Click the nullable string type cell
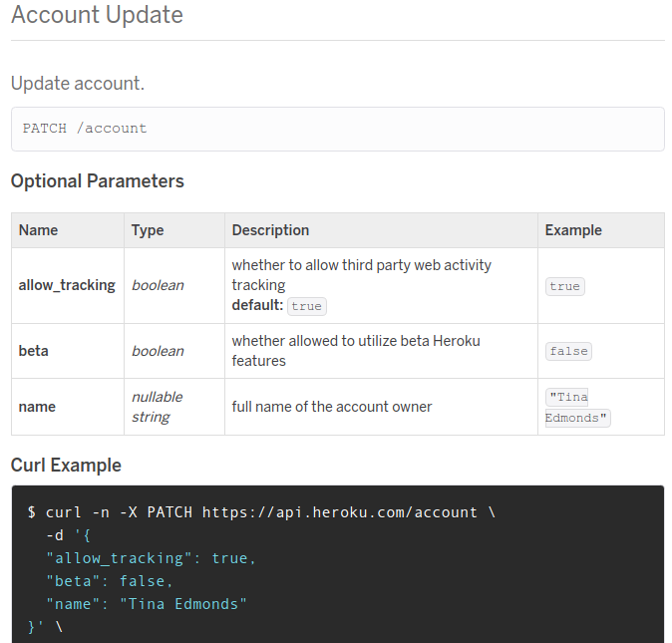The image size is (672, 643). click(x=157, y=407)
